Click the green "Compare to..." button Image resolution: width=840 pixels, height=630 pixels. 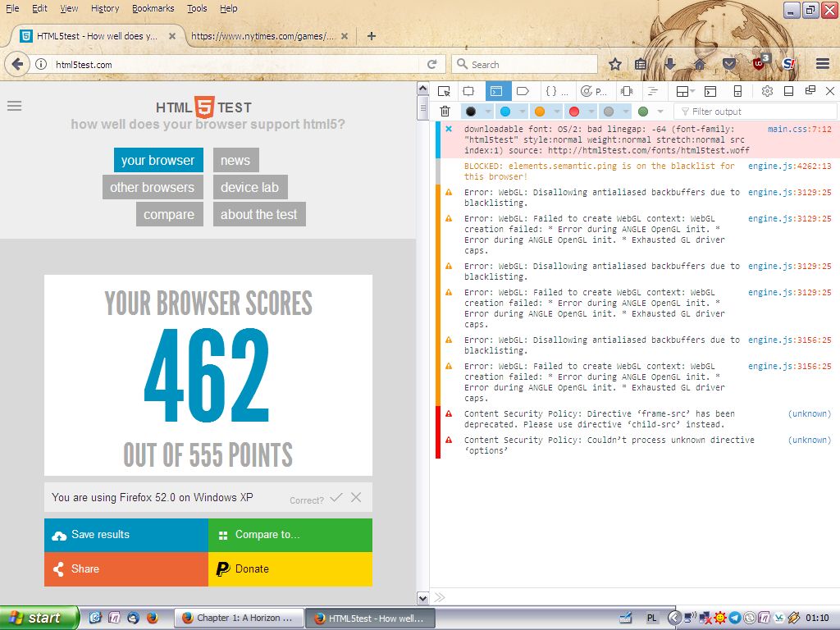tap(290, 535)
